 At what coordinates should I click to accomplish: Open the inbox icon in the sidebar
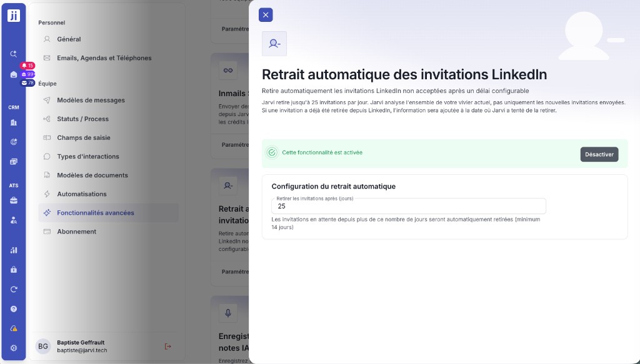(x=14, y=74)
